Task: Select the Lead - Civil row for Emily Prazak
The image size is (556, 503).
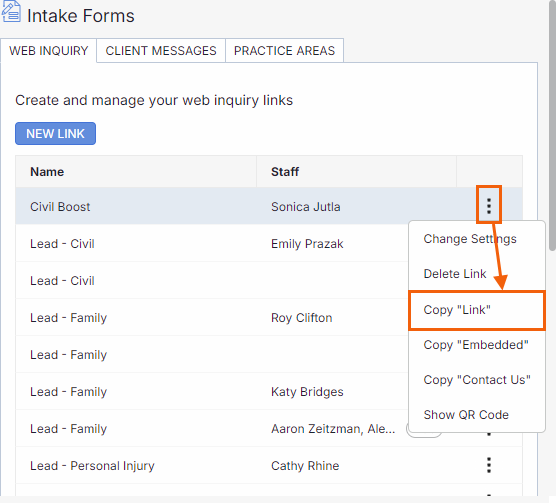Action: tap(212, 244)
